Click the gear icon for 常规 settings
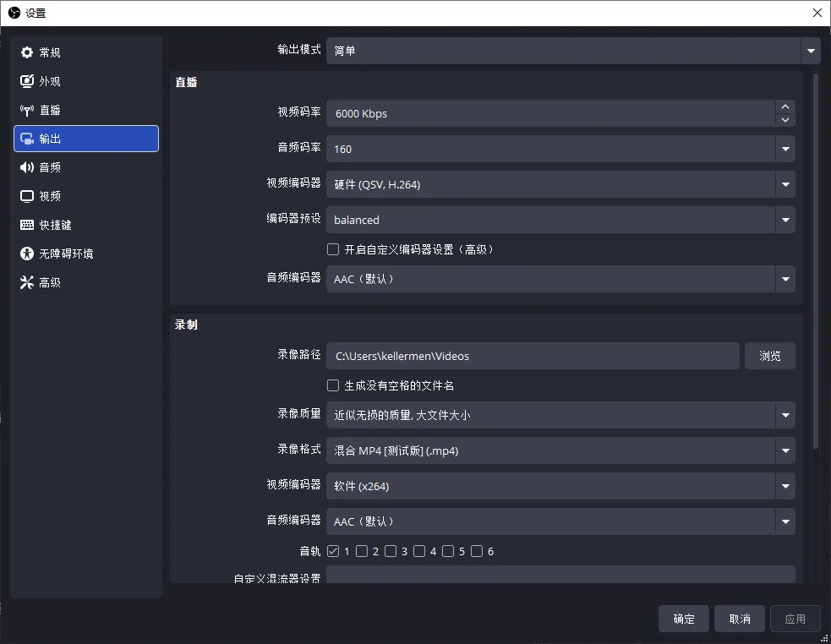 coord(27,52)
